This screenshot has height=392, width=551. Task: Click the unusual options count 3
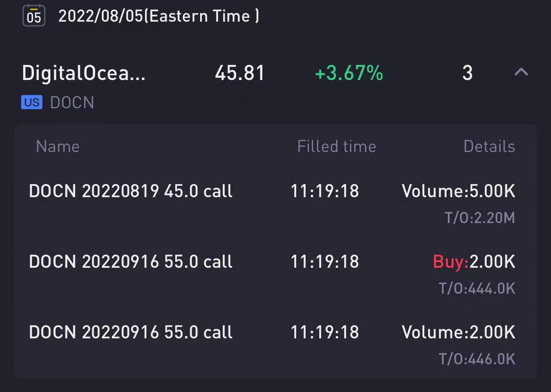467,73
